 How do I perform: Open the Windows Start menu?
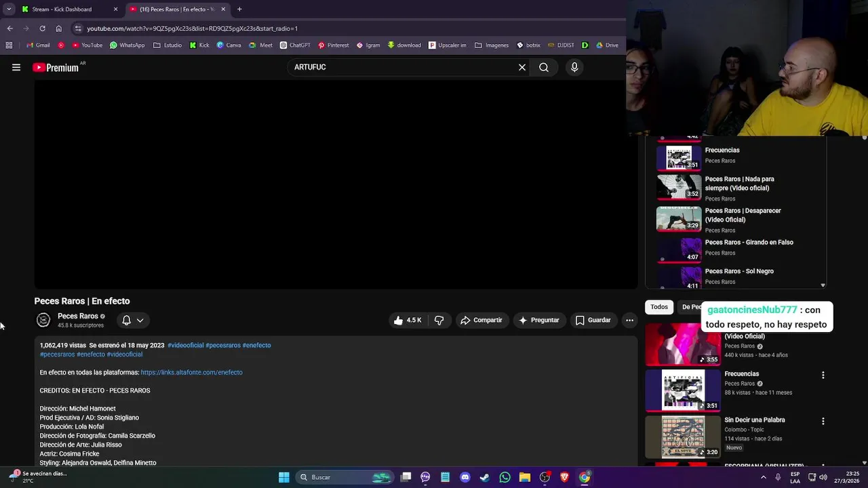pos(284,477)
